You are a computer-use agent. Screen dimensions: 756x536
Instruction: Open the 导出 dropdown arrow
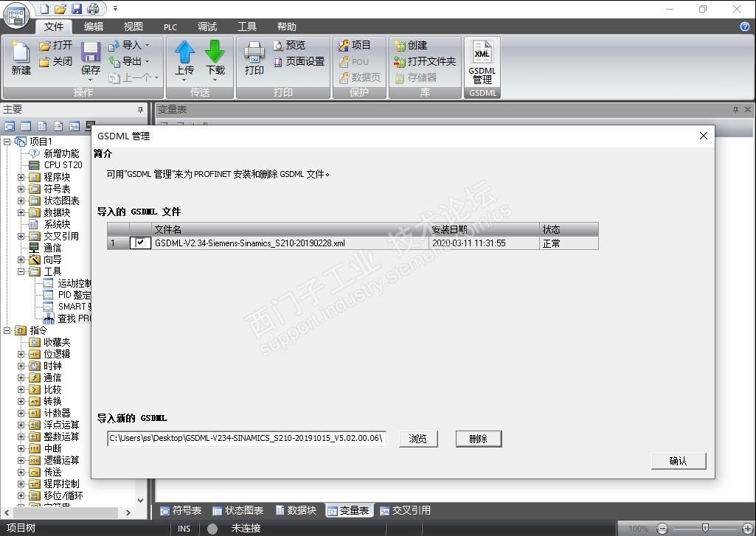[x=147, y=62]
